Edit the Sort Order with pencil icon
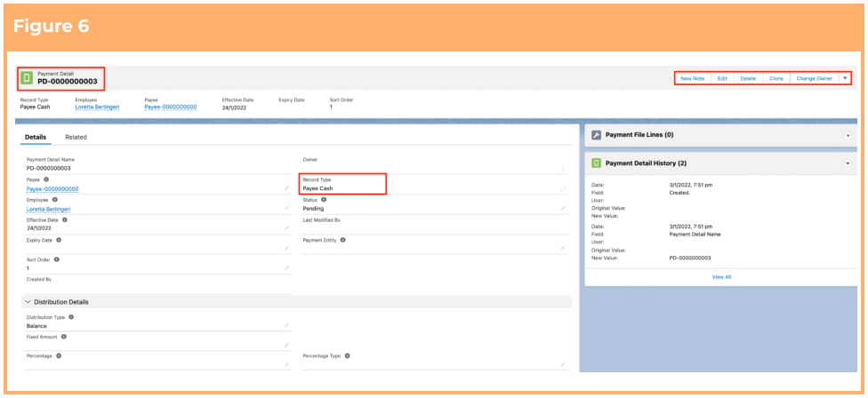The image size is (868, 398). 286,268
